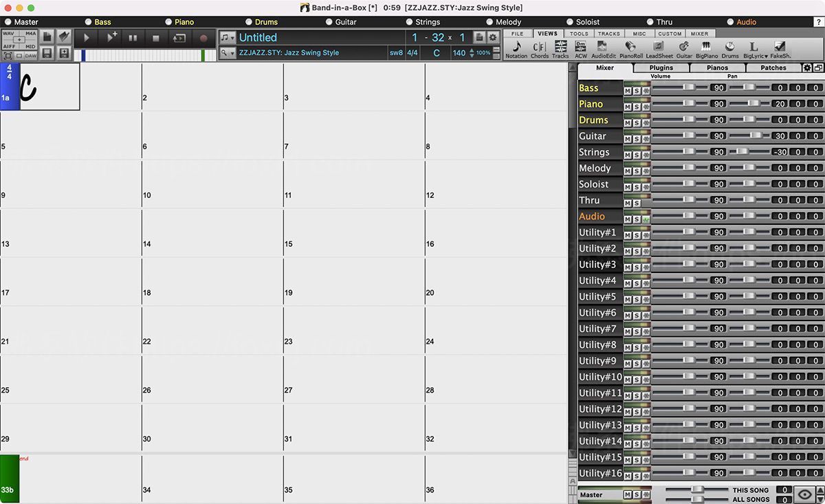Open the Guitar fretboard view
The height and width of the screenshot is (504, 825).
[684, 48]
